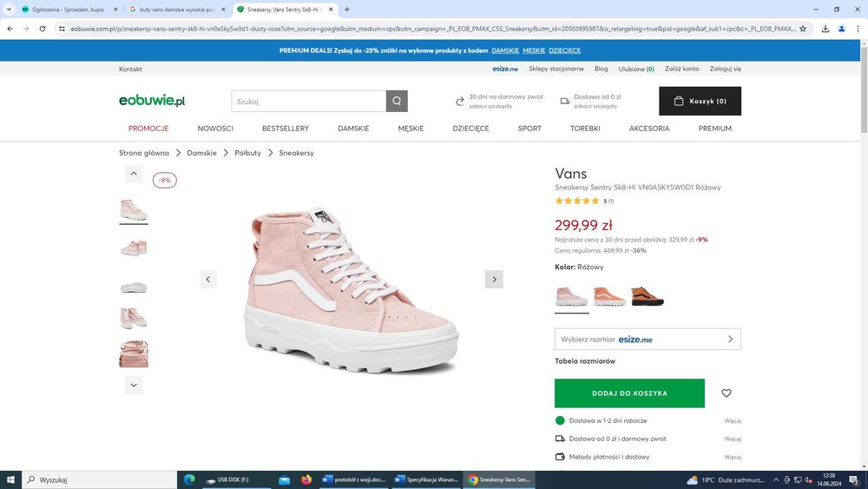868x489 pixels.
Task: Move thumbnail list up with chevron
Action: point(134,174)
